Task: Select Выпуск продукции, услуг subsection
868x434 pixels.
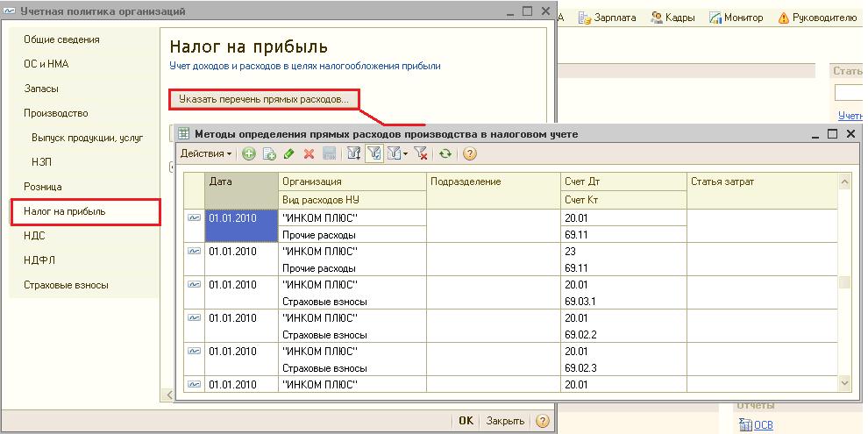Action: coord(88,138)
